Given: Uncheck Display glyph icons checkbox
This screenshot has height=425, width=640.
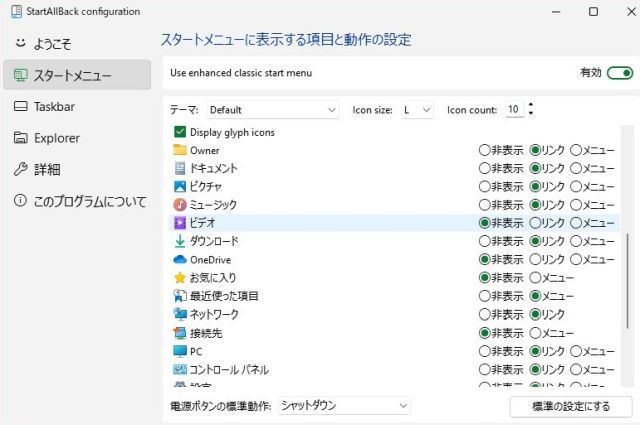Looking at the screenshot, I should click(180, 132).
